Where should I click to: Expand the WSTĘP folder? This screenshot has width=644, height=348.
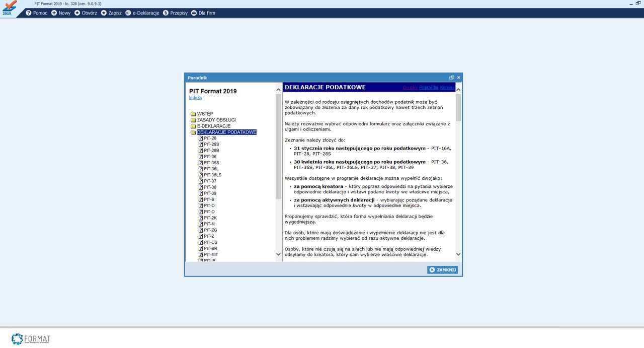point(205,114)
